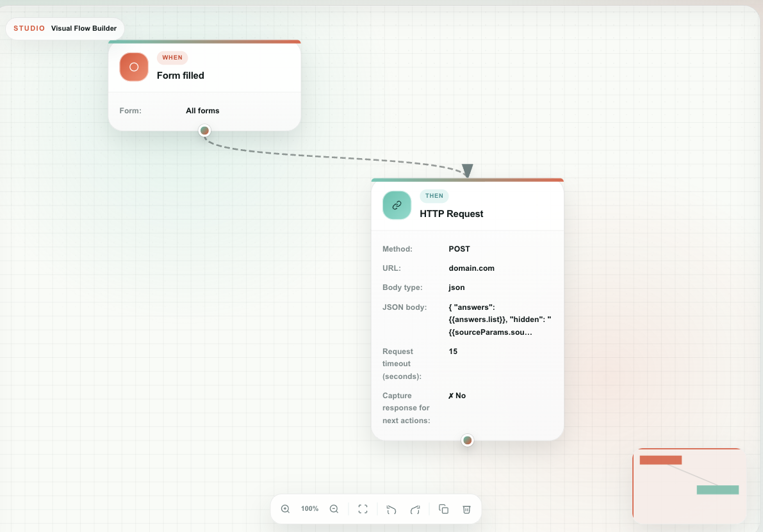
Task: Delete selected node with trash icon
Action: coord(466,509)
